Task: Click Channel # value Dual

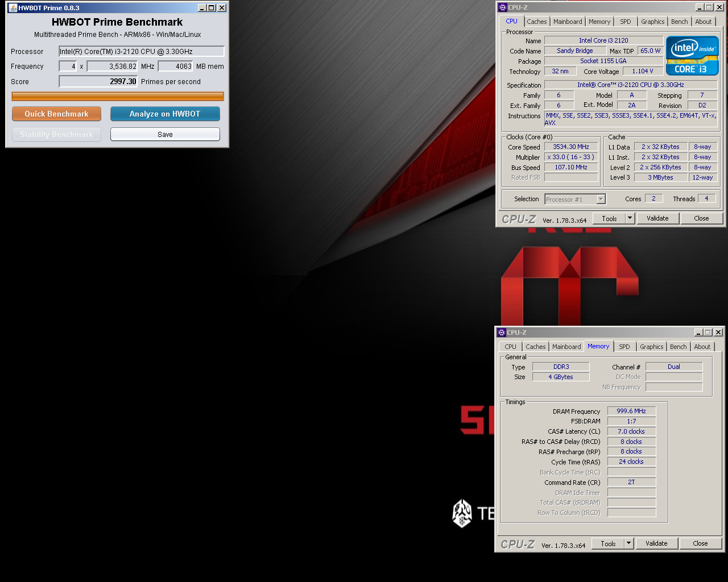Action: 674,367
